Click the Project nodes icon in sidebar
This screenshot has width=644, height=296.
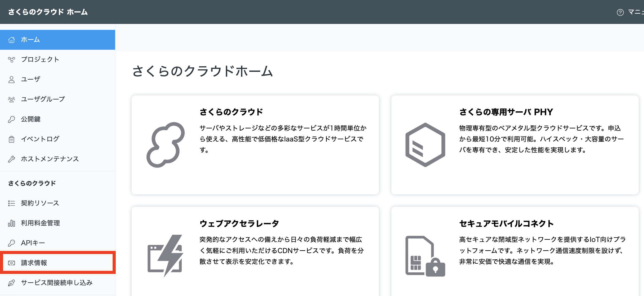[12, 59]
